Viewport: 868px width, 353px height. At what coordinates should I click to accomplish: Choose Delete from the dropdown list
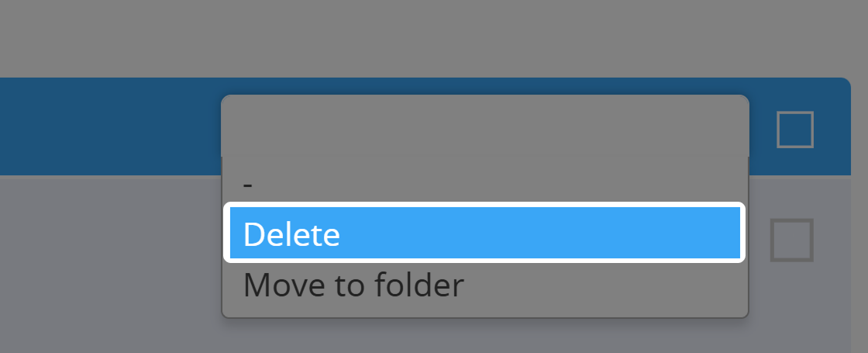click(484, 234)
